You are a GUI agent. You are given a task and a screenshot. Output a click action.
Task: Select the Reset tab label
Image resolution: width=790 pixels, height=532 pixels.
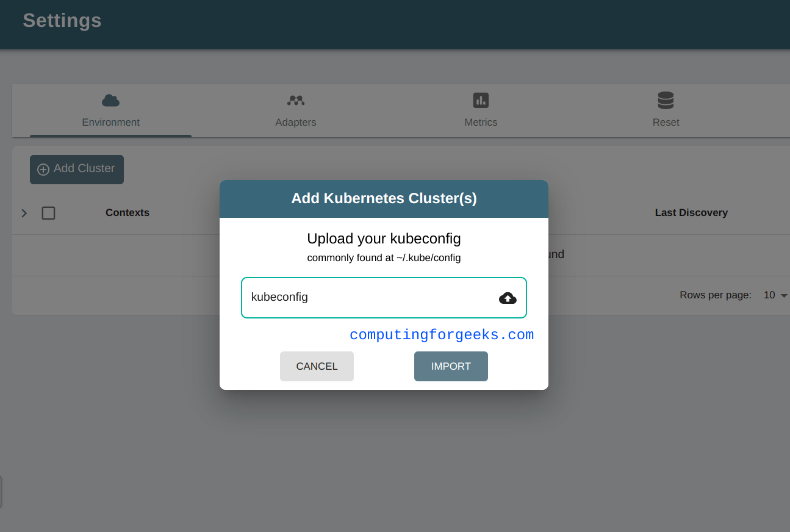click(666, 122)
